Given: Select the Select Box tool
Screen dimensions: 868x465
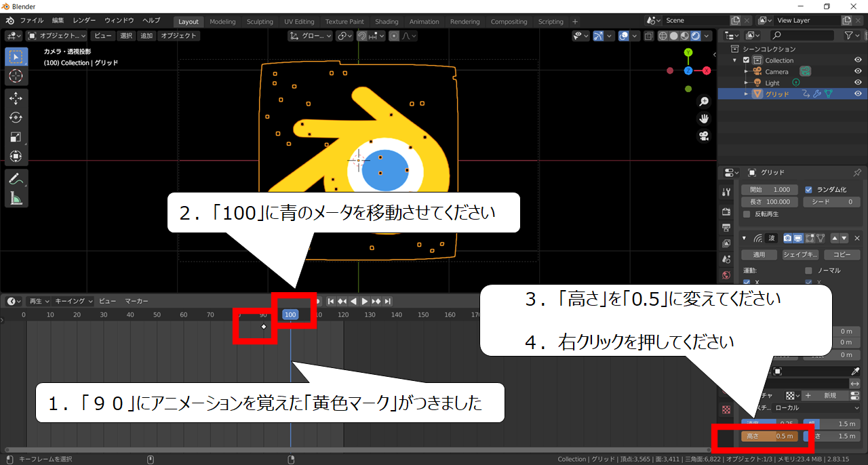Looking at the screenshot, I should coord(16,57).
